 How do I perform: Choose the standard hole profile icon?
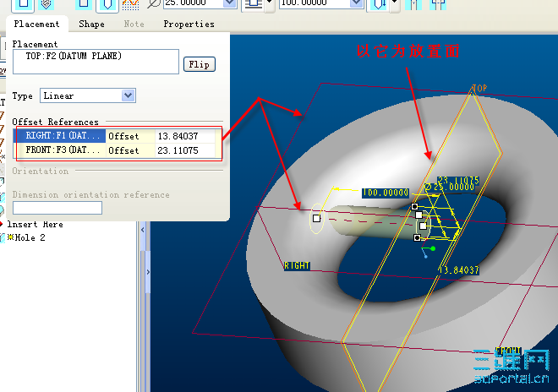[x=107, y=4]
